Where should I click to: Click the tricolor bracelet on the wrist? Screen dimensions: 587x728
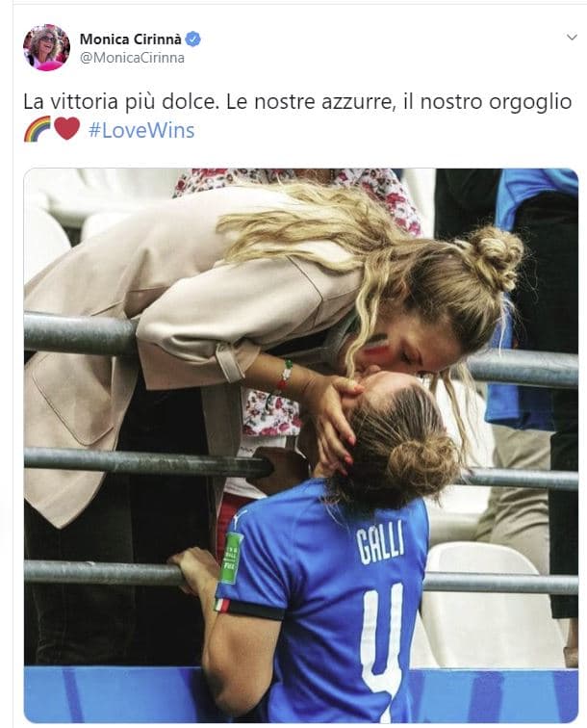tap(286, 375)
